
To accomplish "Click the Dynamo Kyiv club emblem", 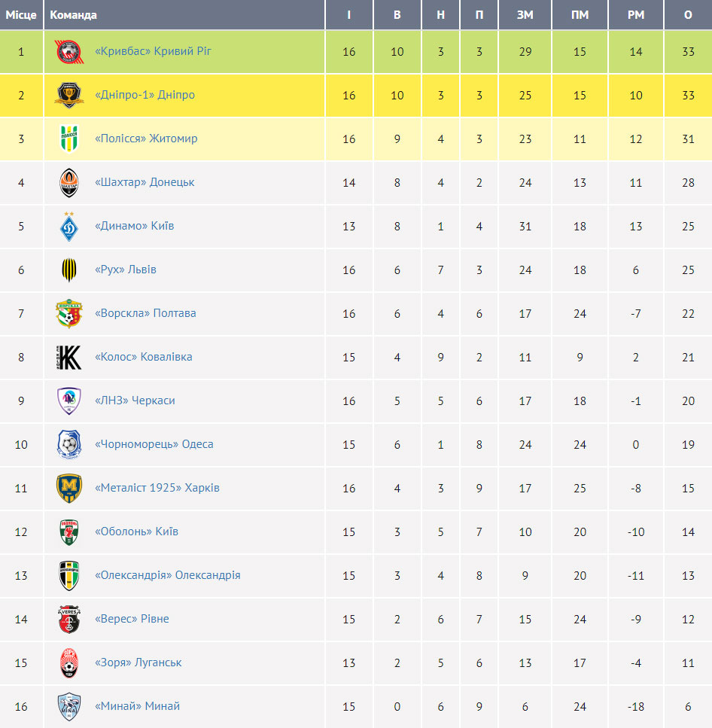I will (69, 226).
